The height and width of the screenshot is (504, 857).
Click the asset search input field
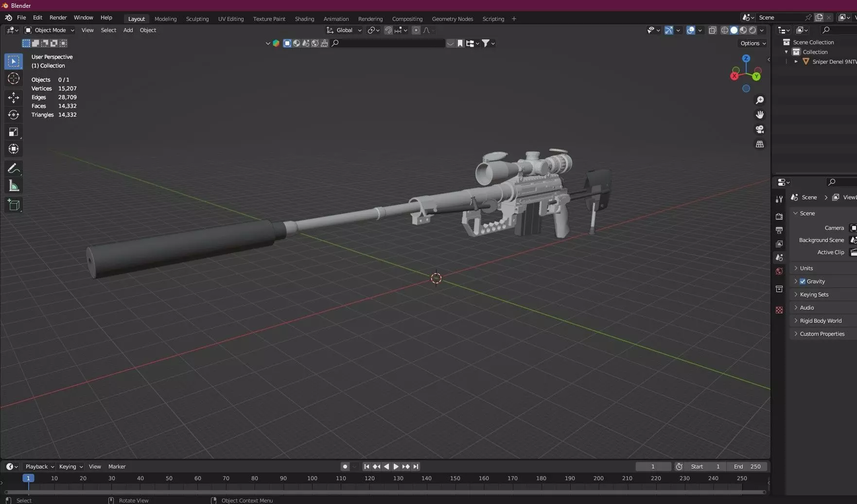pyautogui.click(x=388, y=43)
